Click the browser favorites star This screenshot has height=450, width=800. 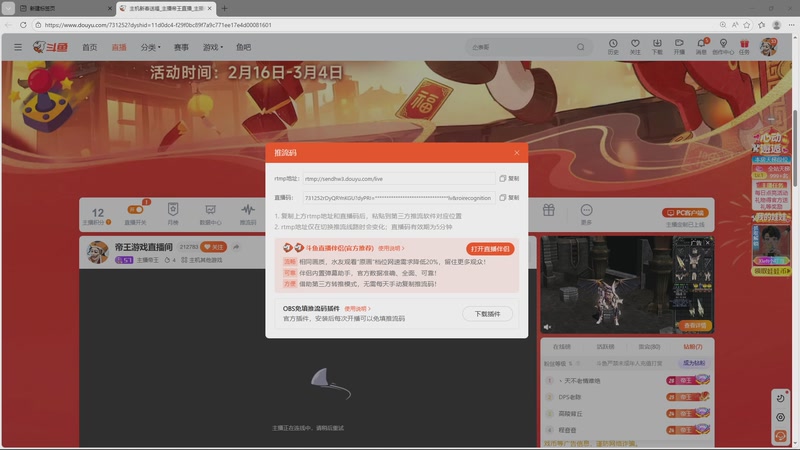(747, 24)
